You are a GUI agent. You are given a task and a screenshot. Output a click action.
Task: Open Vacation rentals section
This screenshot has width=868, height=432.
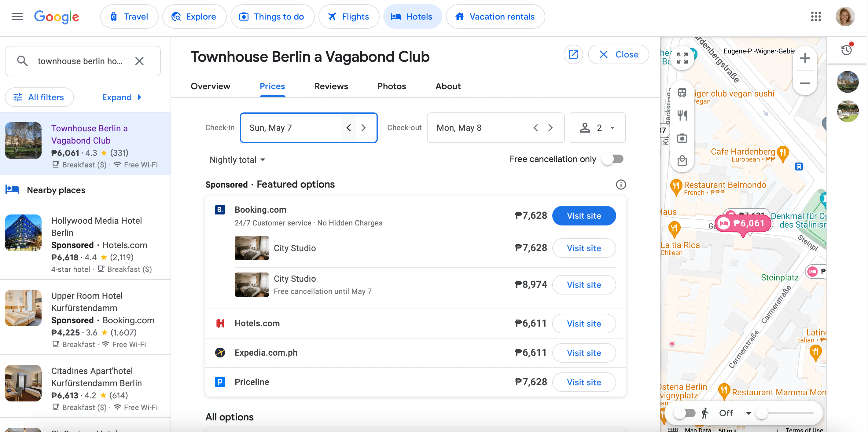pyautogui.click(x=495, y=16)
